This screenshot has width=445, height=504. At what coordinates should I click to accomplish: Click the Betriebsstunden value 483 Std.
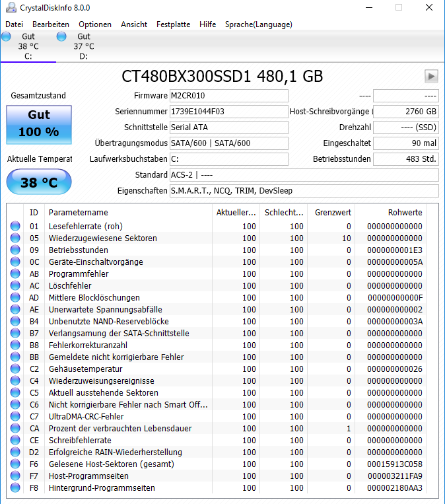point(406,159)
